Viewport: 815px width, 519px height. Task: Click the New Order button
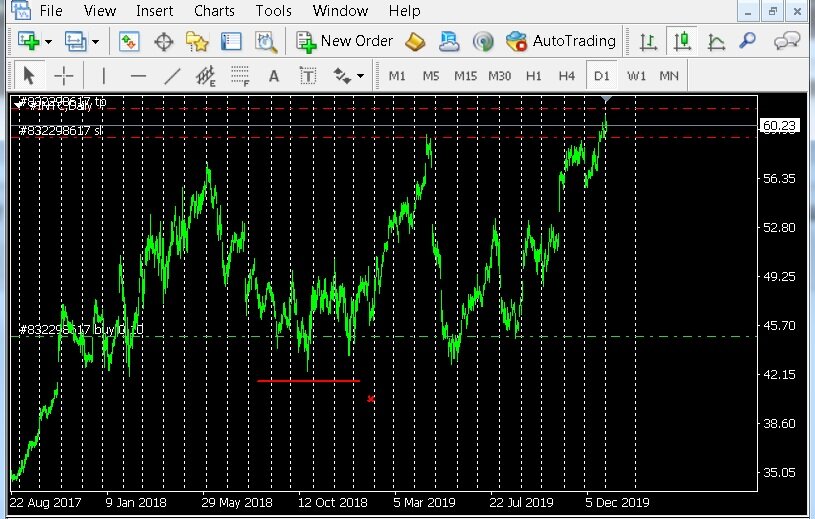coord(344,41)
